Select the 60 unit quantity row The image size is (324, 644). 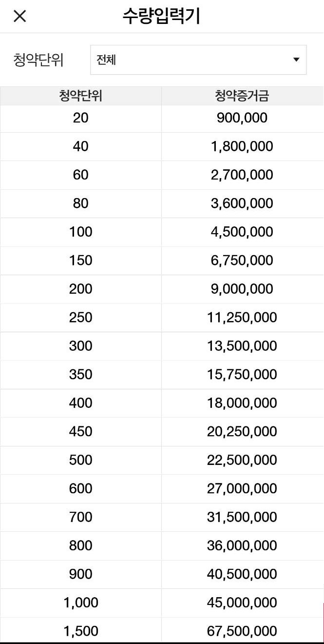pos(81,175)
